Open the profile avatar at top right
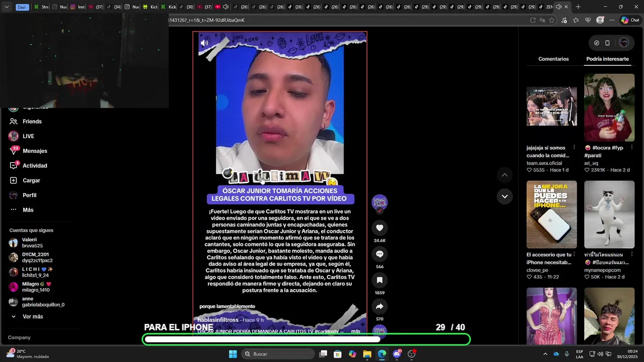The width and height of the screenshot is (644, 362). click(624, 43)
